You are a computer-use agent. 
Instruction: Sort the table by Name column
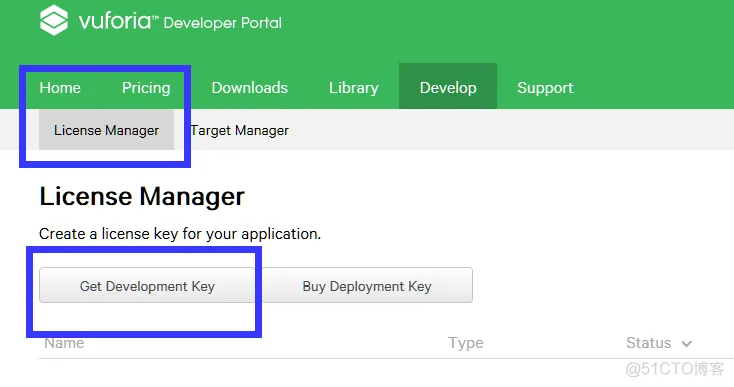click(64, 343)
